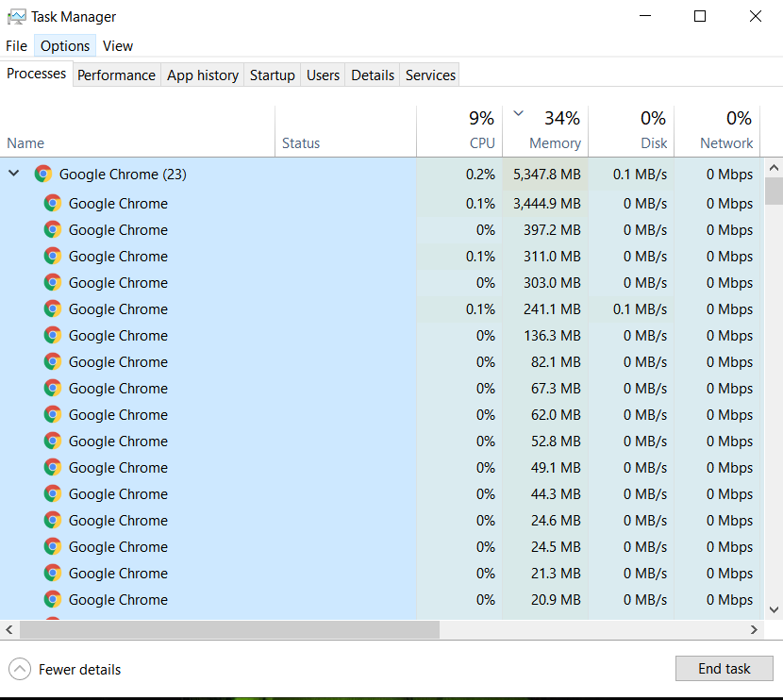Sort by the Network column header
783x700 pixels.
(717, 132)
